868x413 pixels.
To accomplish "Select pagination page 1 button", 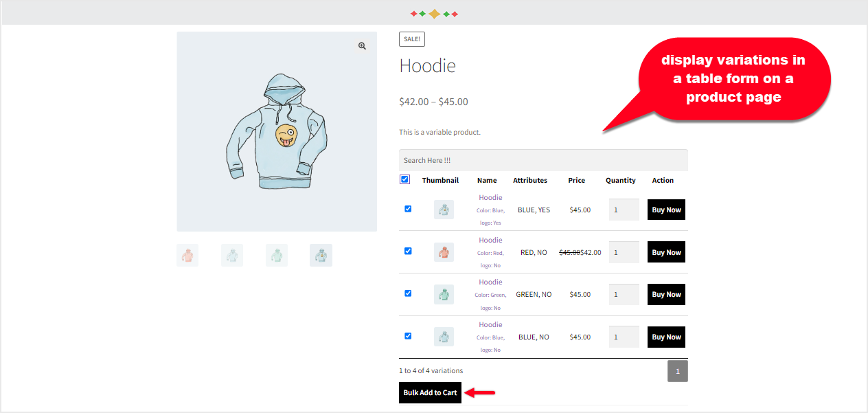I will [x=677, y=370].
